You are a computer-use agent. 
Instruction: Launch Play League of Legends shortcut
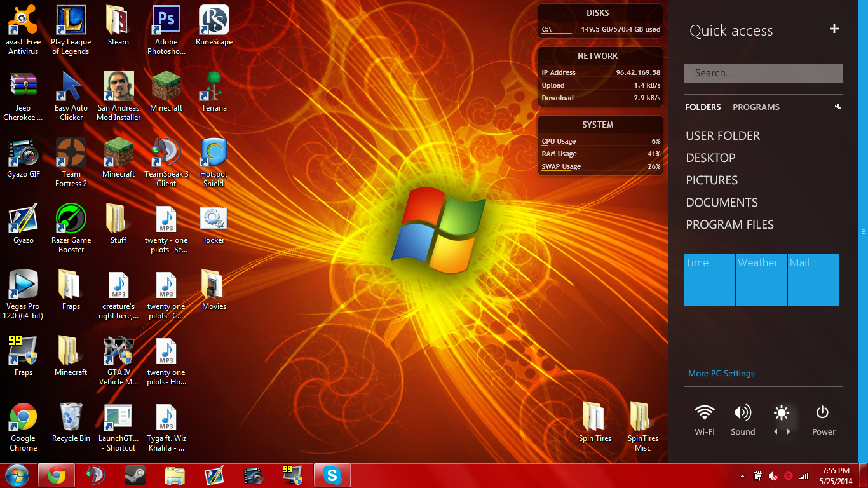click(x=71, y=30)
